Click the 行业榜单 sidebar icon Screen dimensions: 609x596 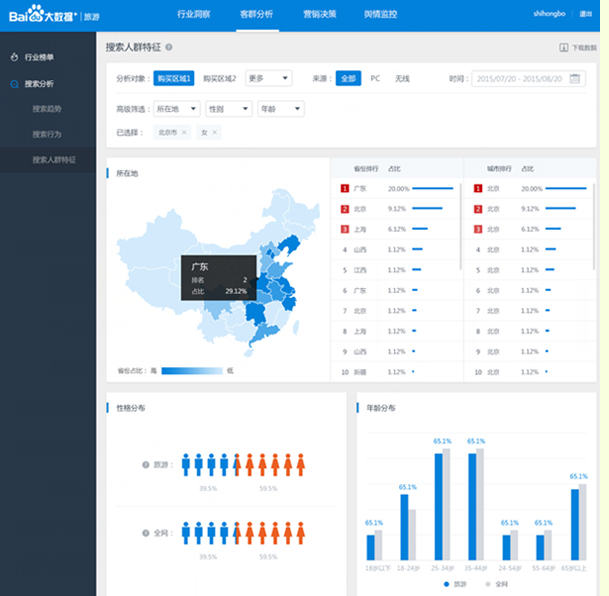[x=14, y=58]
